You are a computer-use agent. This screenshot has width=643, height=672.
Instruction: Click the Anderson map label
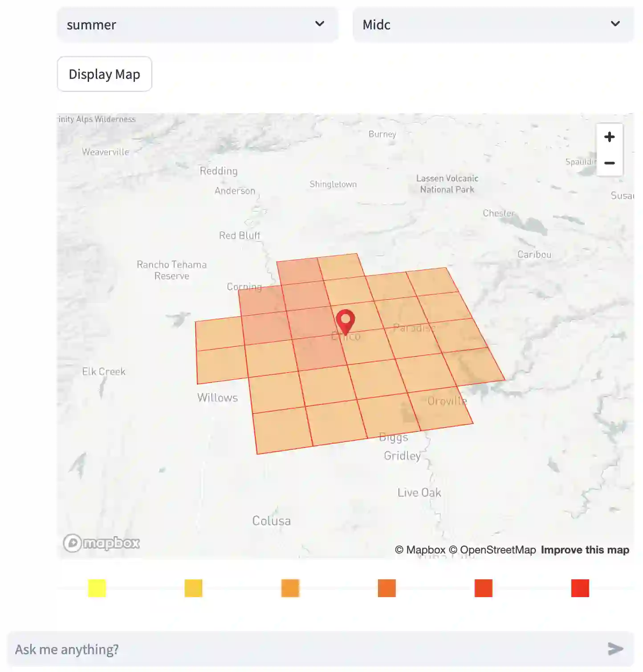(235, 191)
